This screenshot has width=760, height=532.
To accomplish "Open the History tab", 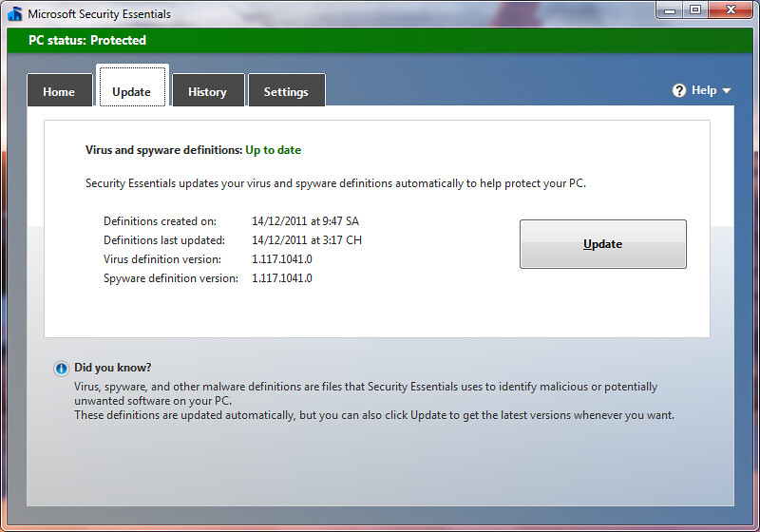I will (x=207, y=90).
